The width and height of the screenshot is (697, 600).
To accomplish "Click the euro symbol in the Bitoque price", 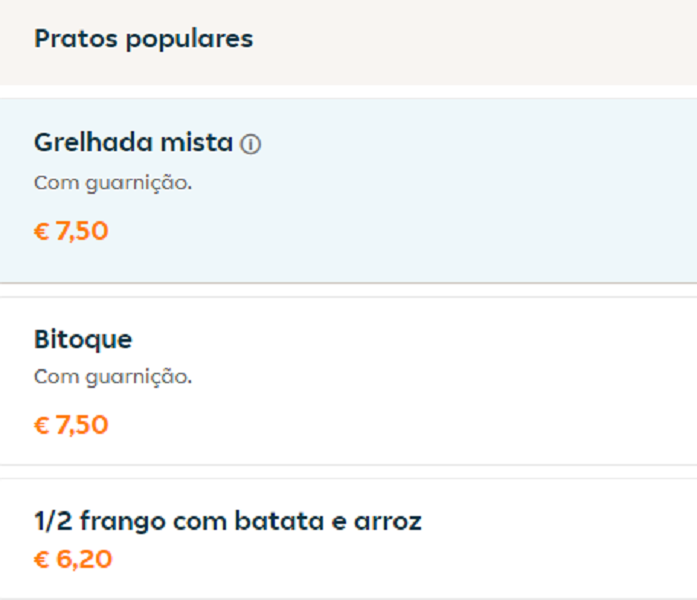I will point(42,425).
